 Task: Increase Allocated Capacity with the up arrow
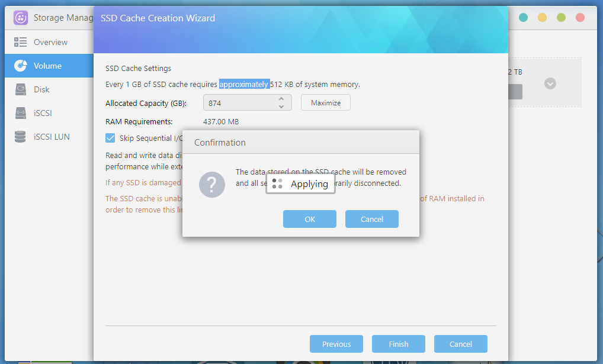coord(283,98)
